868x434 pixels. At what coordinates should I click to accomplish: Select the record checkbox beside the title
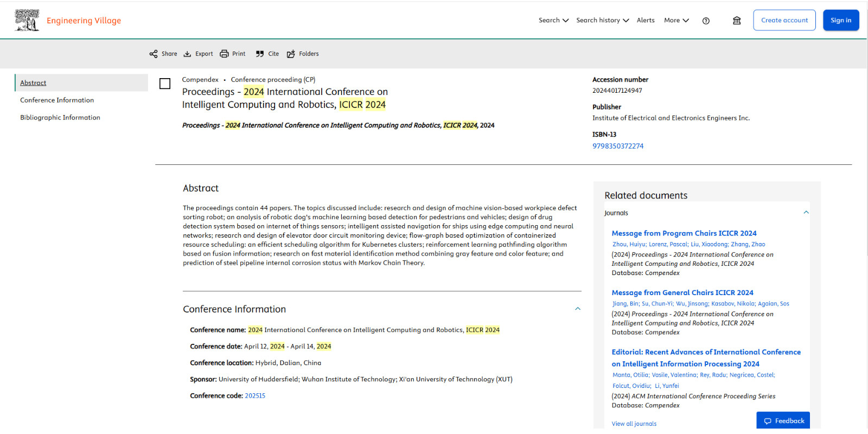(165, 84)
